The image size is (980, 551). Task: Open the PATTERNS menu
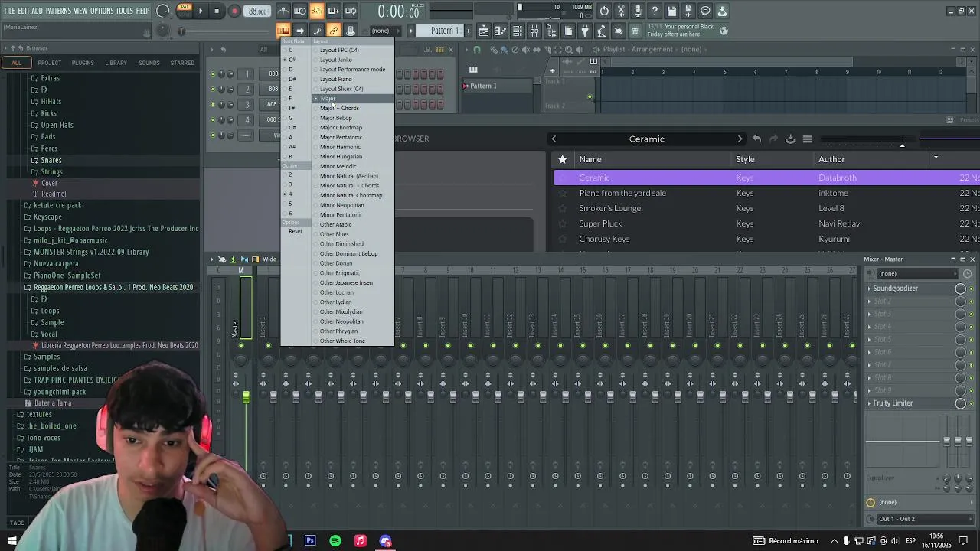coord(58,11)
